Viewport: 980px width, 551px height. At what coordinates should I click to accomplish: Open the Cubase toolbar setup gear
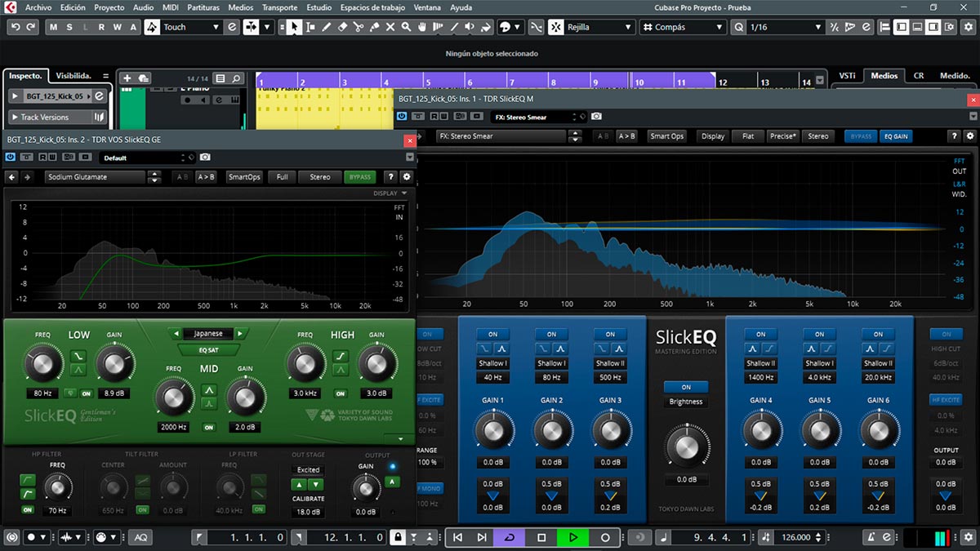967,27
